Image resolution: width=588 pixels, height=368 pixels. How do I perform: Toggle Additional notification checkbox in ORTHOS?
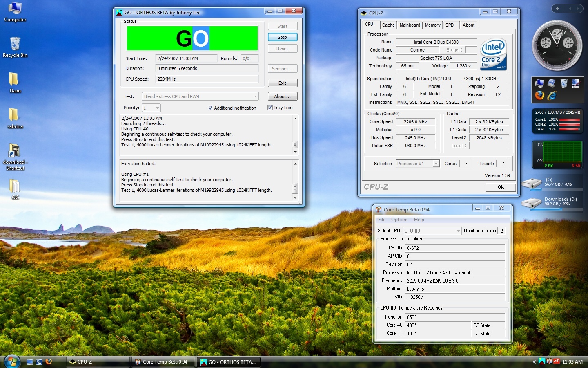click(x=210, y=108)
